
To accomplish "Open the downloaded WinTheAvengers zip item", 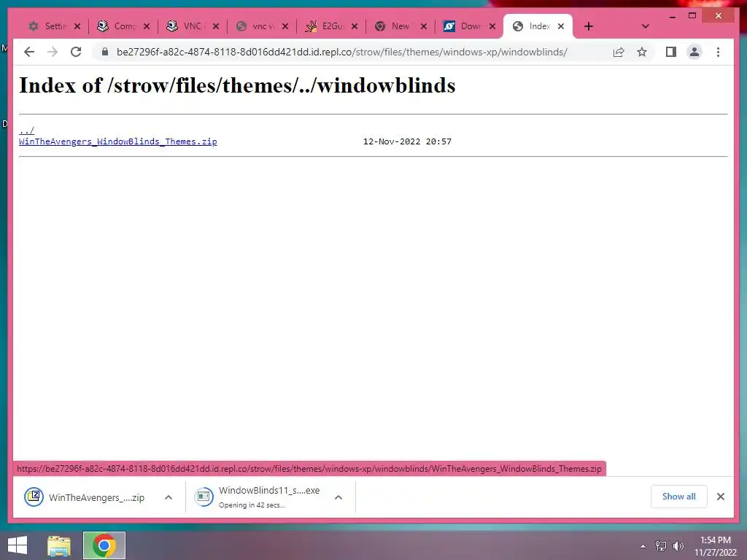I will click(x=85, y=497).
